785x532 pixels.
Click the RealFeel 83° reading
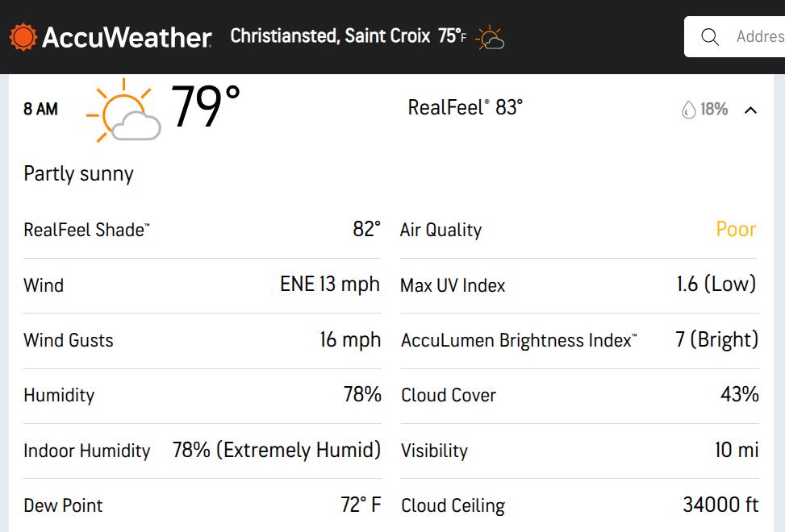[465, 107]
